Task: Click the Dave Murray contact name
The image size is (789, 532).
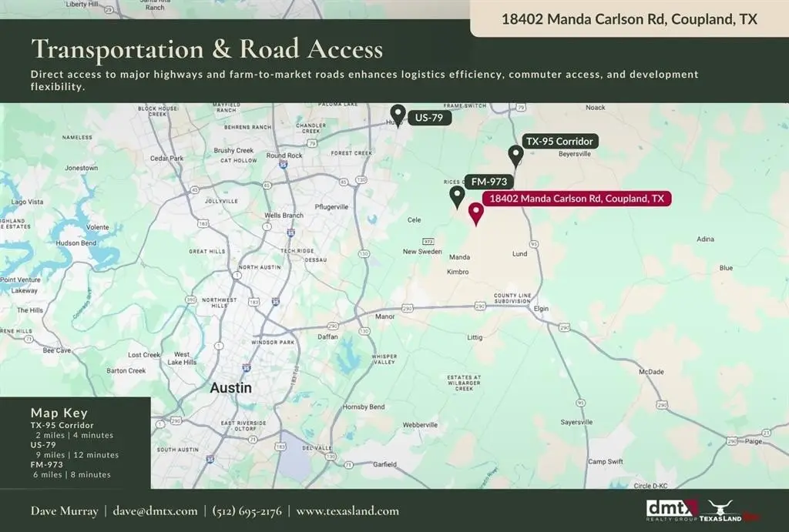Action: click(x=65, y=511)
